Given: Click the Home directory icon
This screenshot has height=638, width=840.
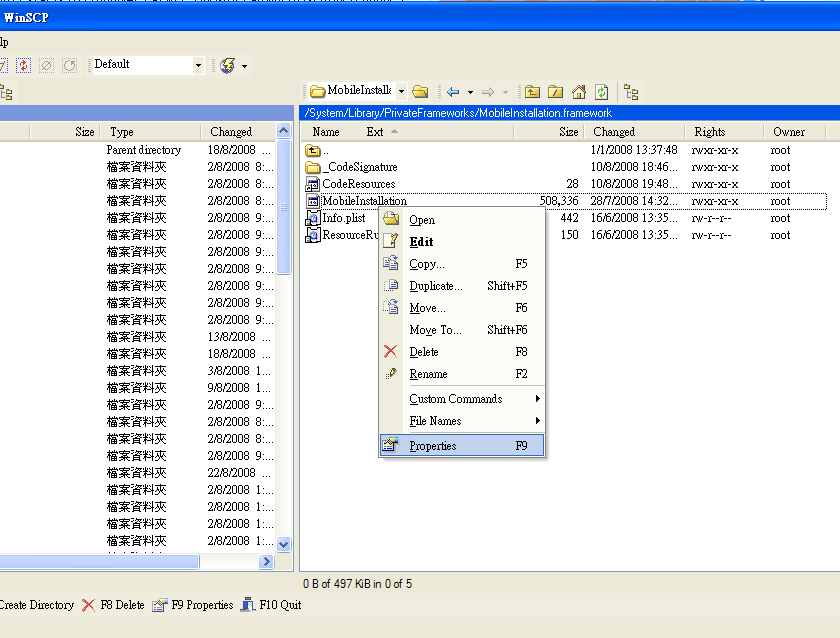Looking at the screenshot, I should tap(578, 91).
